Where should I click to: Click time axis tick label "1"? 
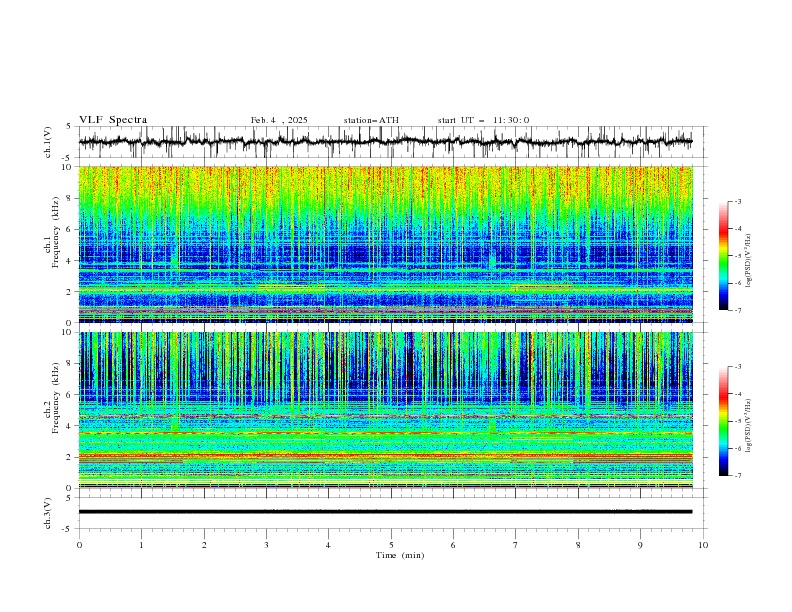pos(141,545)
